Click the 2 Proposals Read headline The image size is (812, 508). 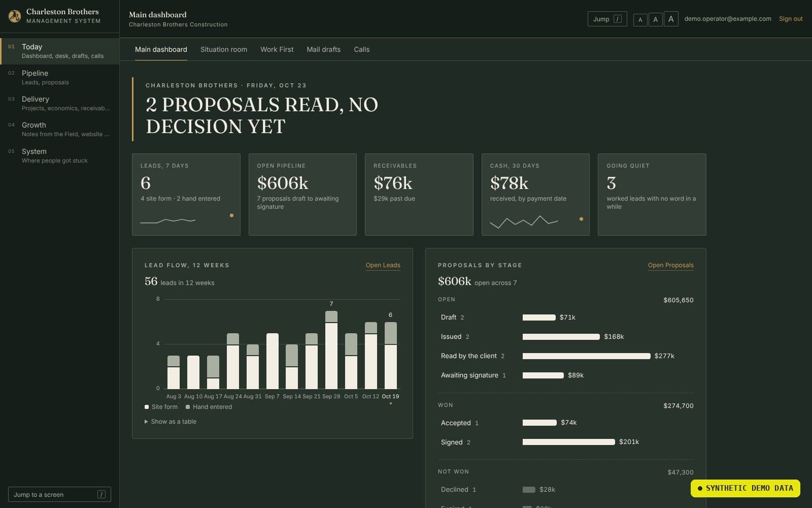coord(262,115)
